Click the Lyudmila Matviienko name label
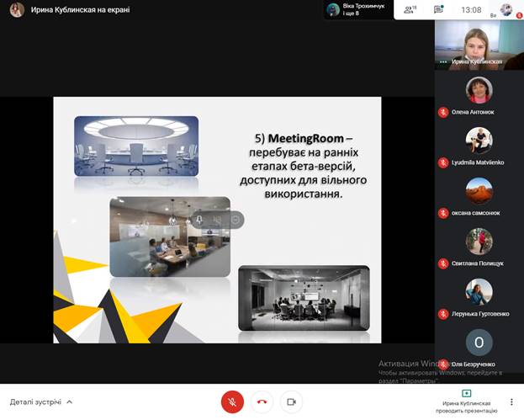The width and height of the screenshot is (524, 420). pos(478,162)
